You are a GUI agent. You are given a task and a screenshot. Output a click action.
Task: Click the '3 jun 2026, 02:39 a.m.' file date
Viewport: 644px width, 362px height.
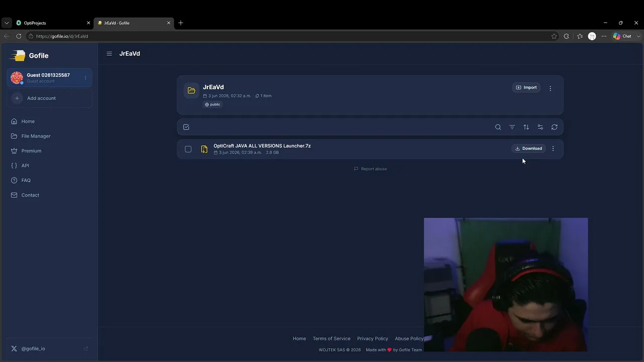point(240,152)
